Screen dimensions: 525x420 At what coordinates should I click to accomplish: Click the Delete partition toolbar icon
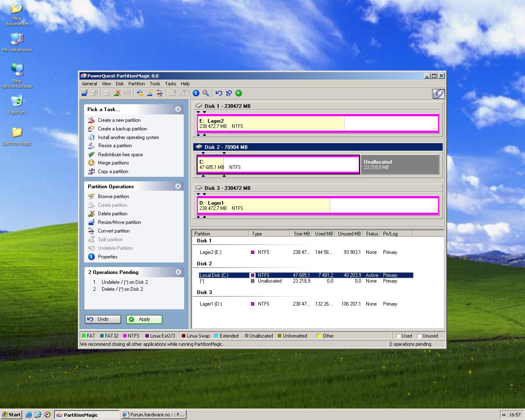[117, 93]
